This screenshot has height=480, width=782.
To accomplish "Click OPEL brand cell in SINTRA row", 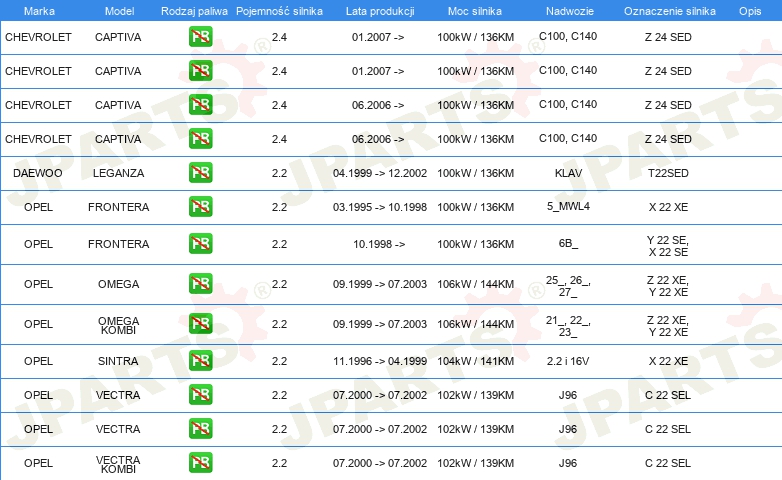I will 38,361.
